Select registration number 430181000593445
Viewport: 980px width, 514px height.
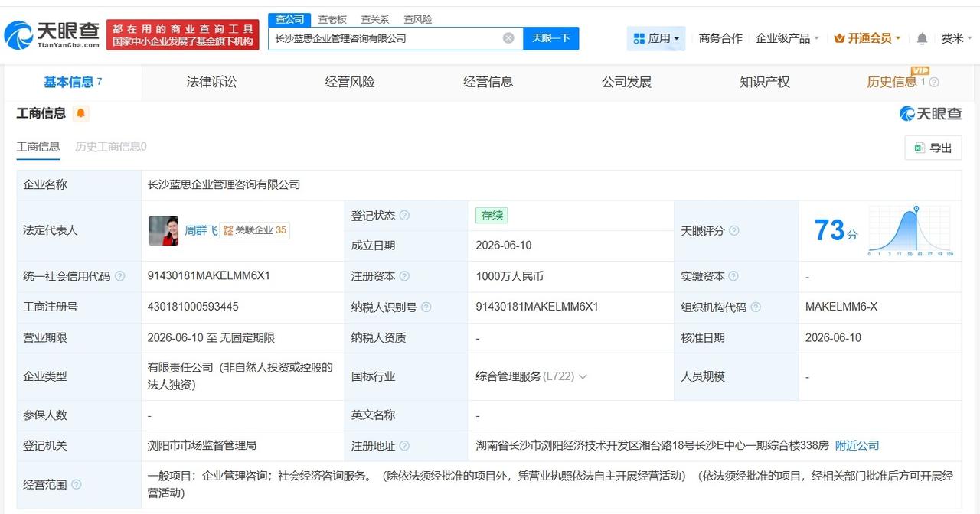(193, 307)
